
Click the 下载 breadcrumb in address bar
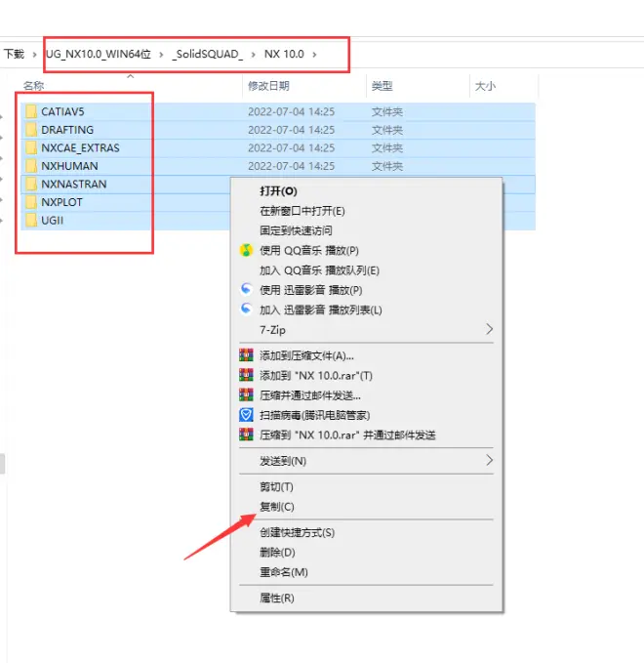(x=14, y=54)
